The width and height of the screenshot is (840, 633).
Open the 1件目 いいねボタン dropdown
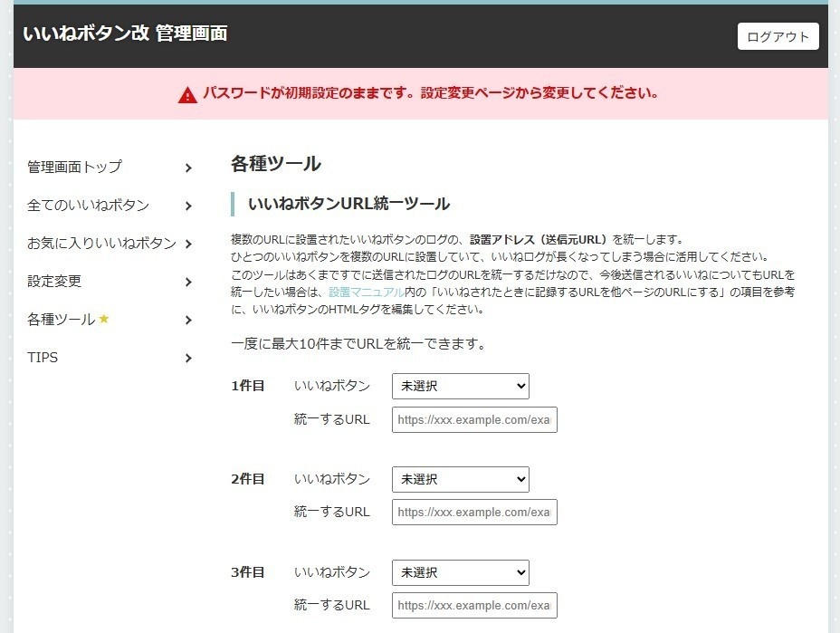[460, 386]
